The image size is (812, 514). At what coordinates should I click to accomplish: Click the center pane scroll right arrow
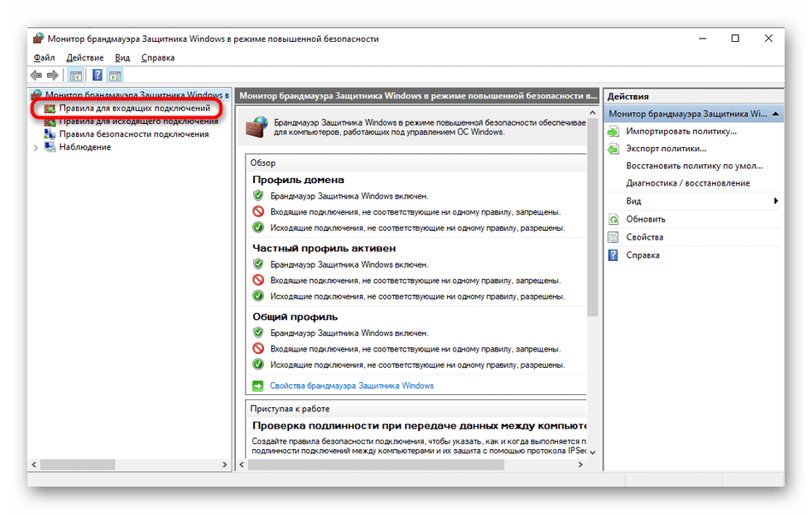580,464
